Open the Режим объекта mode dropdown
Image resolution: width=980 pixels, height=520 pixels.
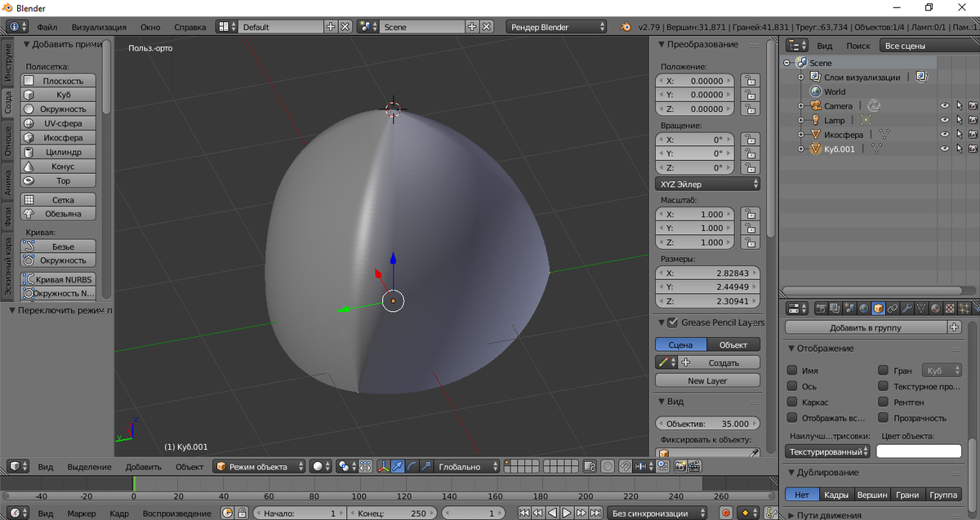tap(258, 467)
